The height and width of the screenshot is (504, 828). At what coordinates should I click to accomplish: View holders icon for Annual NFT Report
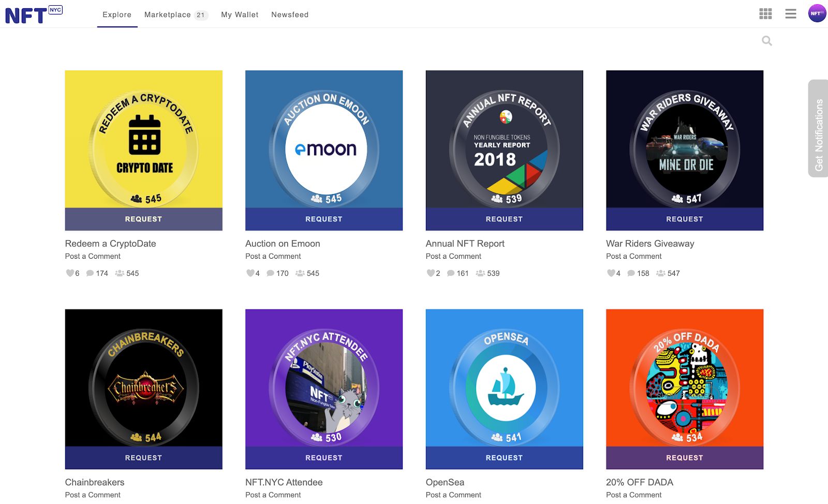[480, 273]
